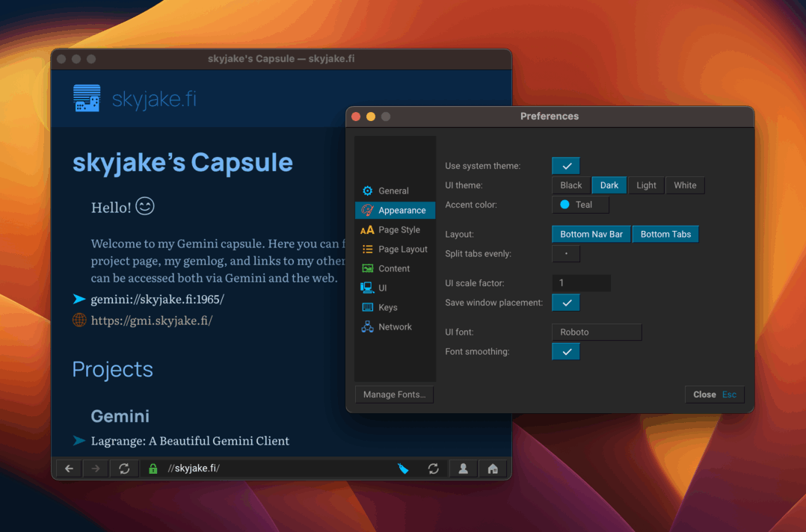This screenshot has height=532, width=806.
Task: Click the General gear icon in sidebar
Action: [x=367, y=191]
